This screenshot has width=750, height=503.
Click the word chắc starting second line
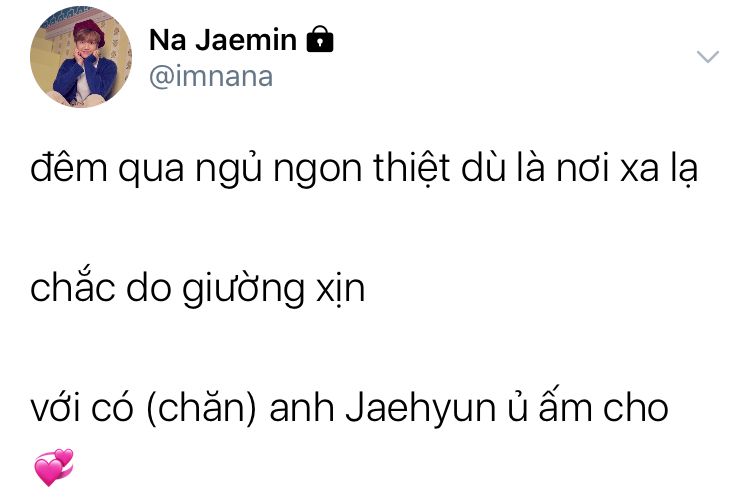pos(73,287)
